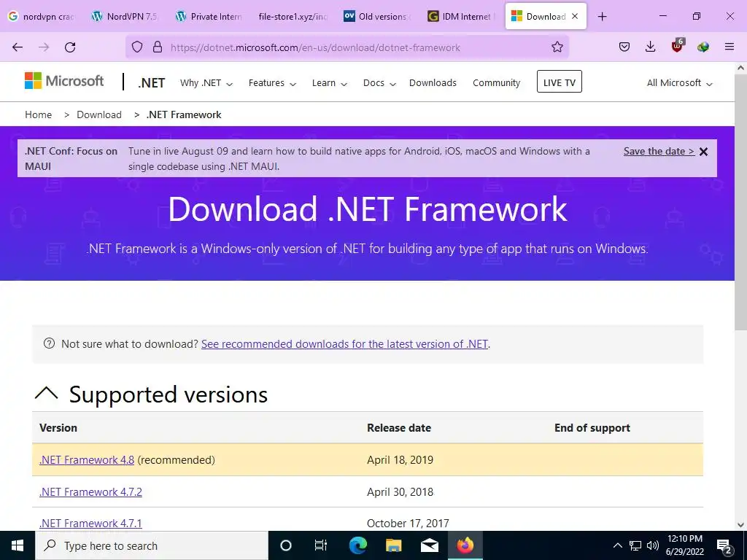Expand the Why .NET menu
Screen dimensions: 747x560
pyautogui.click(x=206, y=83)
